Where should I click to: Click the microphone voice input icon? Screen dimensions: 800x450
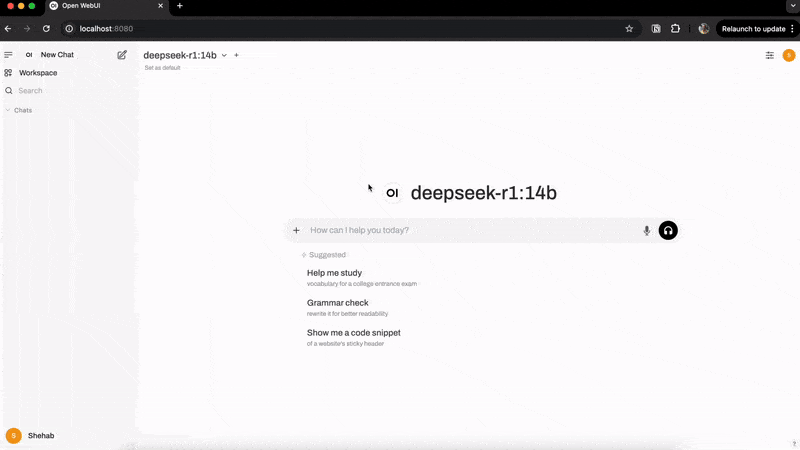click(x=646, y=231)
